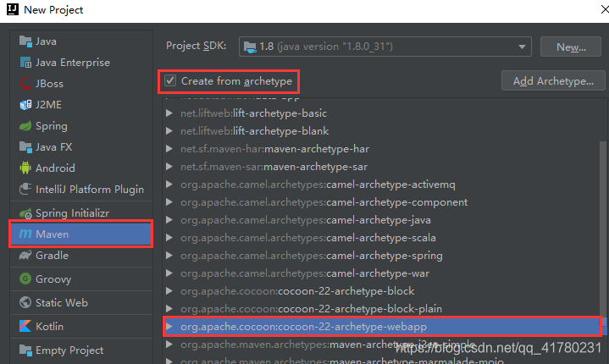Viewport: 609px width, 364px height.
Task: Select maven-archetype-sar archetype text
Action: 315,167
